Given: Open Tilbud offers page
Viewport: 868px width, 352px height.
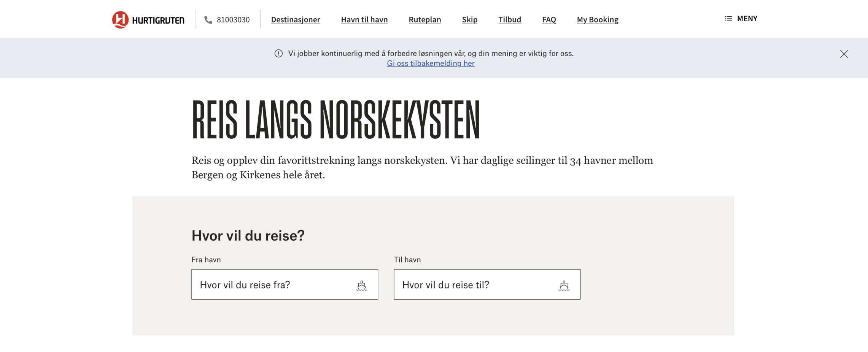Looking at the screenshot, I should [510, 20].
